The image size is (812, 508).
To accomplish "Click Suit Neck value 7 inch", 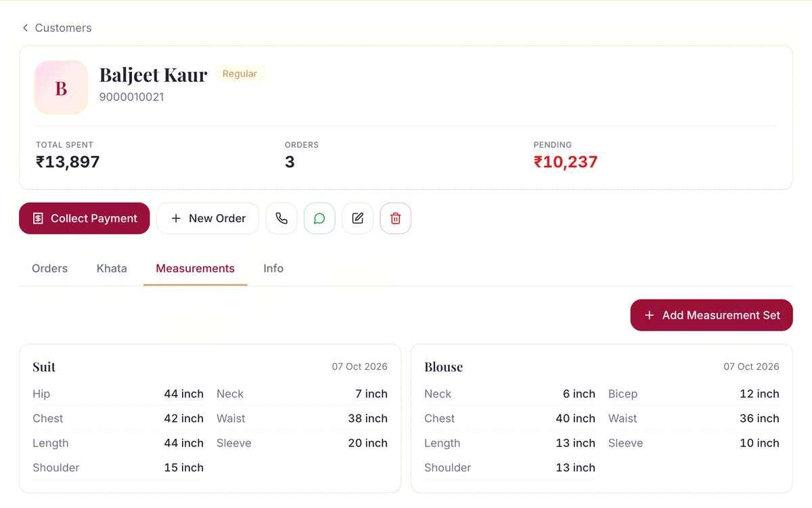I will click(x=372, y=394).
